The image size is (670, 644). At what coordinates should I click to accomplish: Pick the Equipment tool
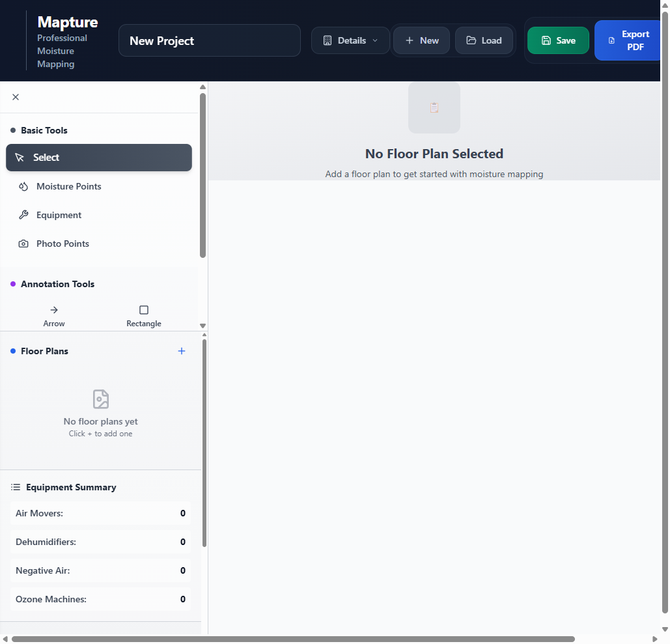coord(99,215)
